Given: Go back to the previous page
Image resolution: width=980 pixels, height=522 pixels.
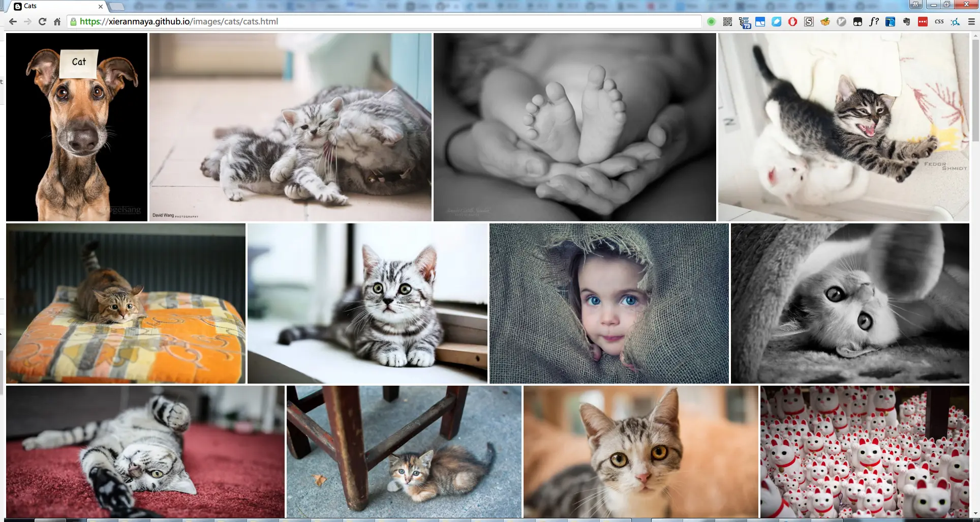Looking at the screenshot, I should pyautogui.click(x=13, y=22).
